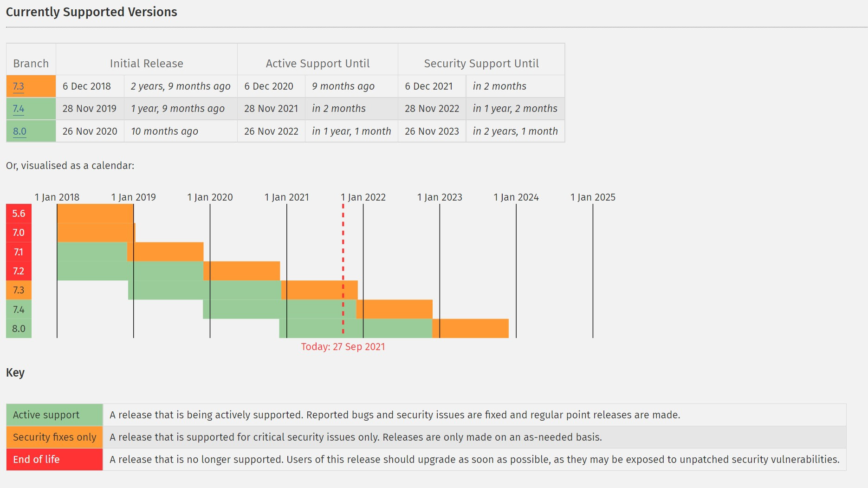Click the red 7.2 calendar row label
The width and height of the screenshot is (868, 488).
click(x=19, y=271)
